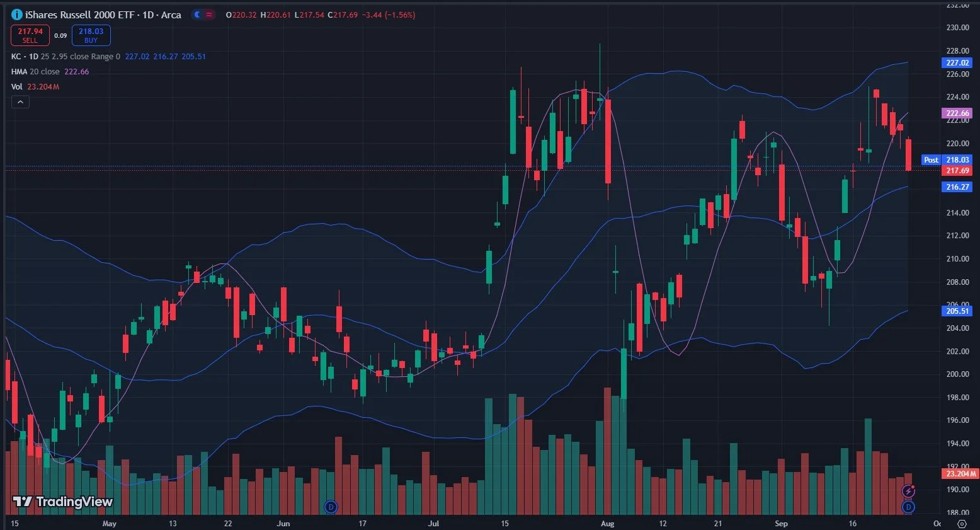
Task: Click the May label on the time axis
Action: point(109,524)
